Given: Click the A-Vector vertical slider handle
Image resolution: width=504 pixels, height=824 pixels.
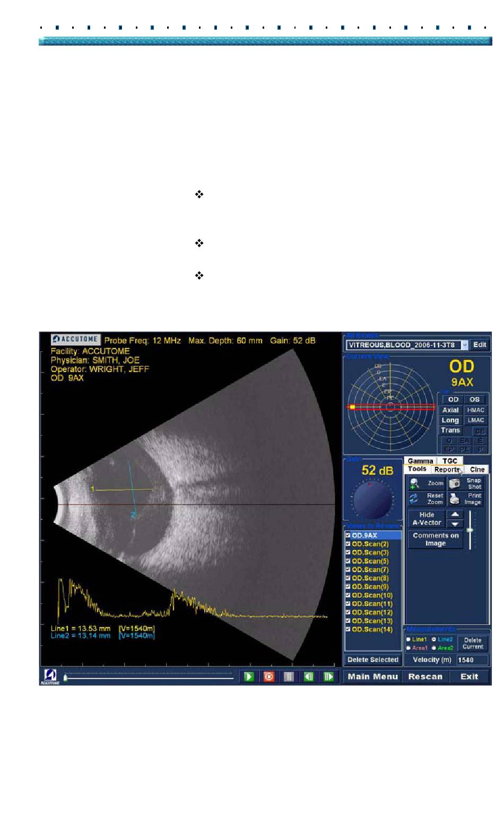Looking at the screenshot, I should (x=470, y=530).
